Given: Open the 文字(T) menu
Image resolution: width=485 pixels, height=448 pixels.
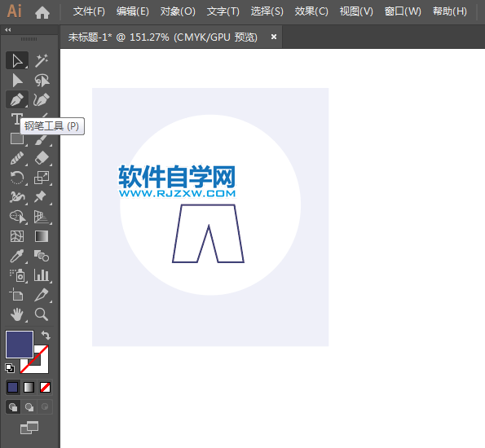Looking at the screenshot, I should (x=223, y=11).
